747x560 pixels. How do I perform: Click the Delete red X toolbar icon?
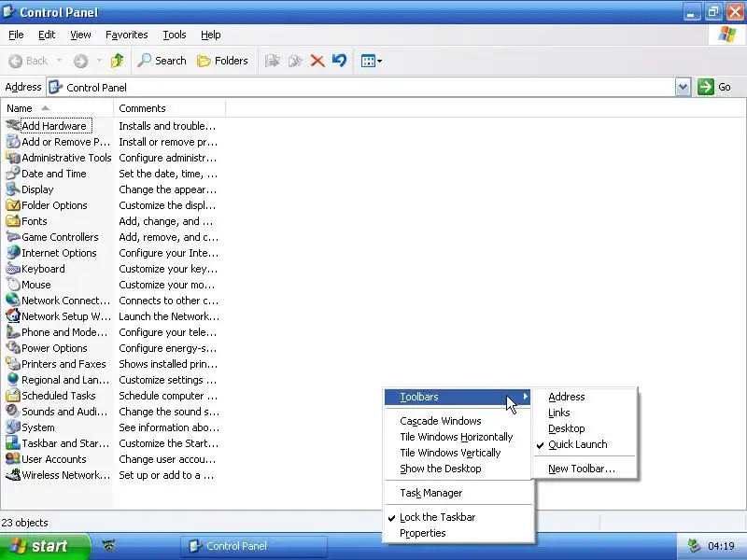(x=317, y=61)
